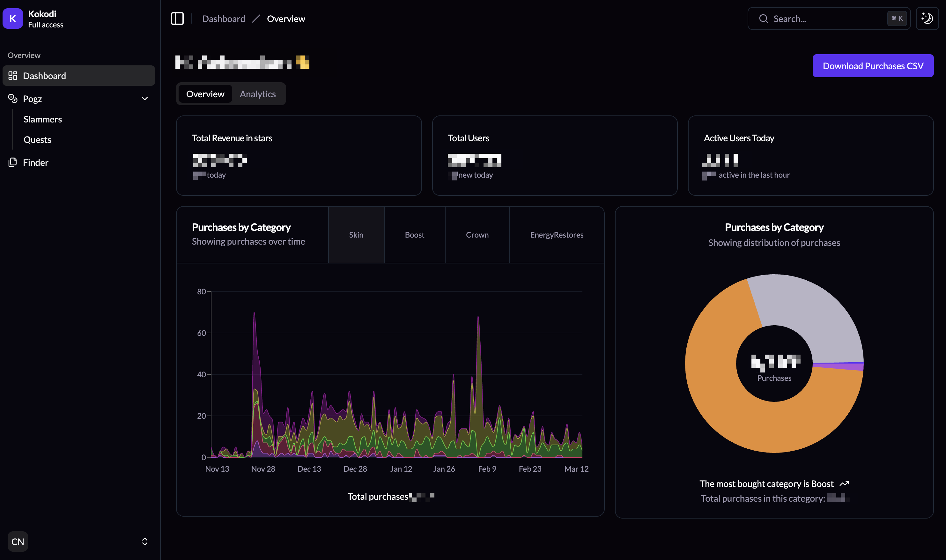946x560 pixels.
Task: Select the Overview tab
Action: tap(205, 94)
